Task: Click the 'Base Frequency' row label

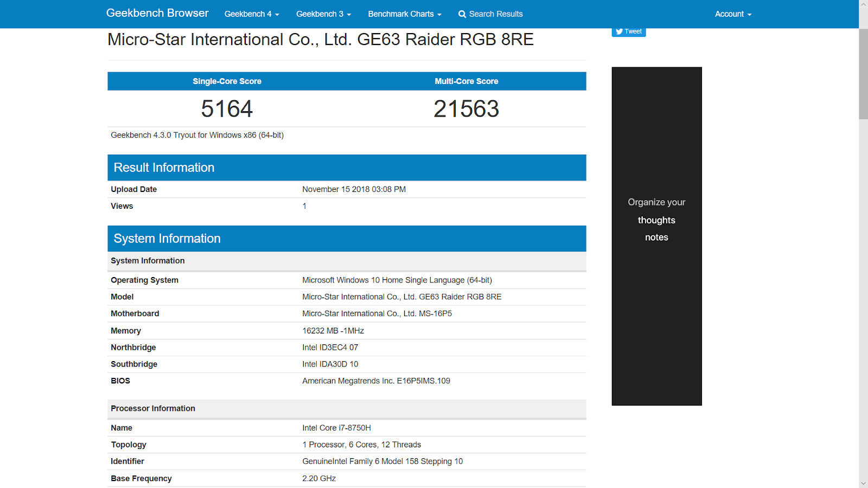Action: [141, 478]
